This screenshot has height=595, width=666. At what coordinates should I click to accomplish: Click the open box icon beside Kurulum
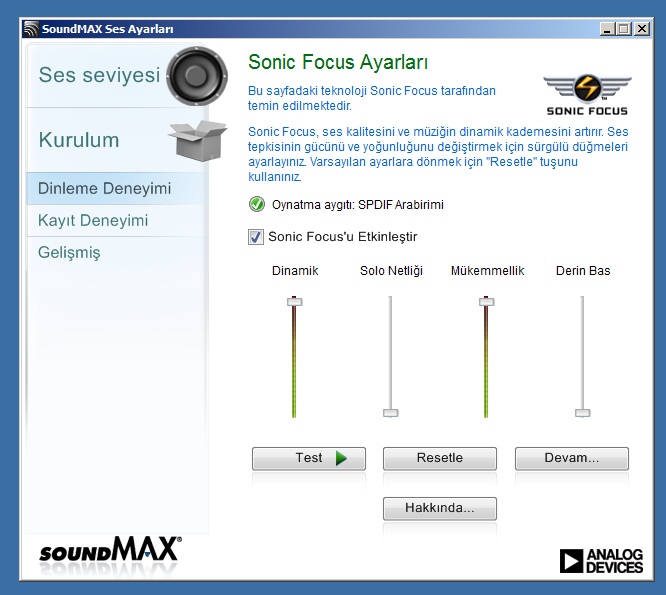click(198, 140)
